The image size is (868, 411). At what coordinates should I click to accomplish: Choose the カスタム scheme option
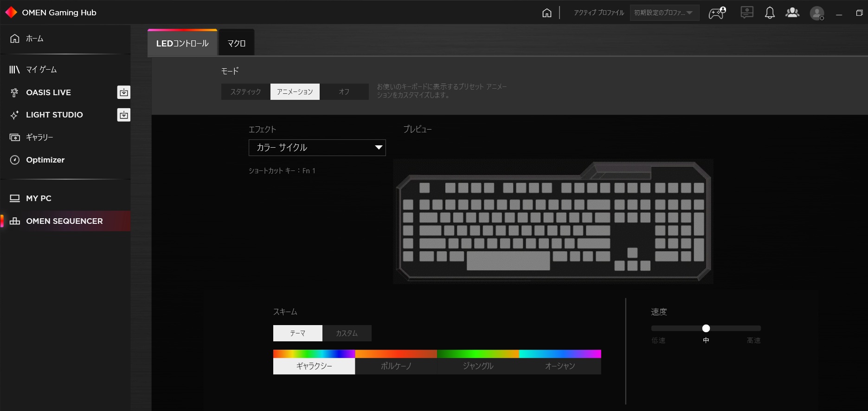pos(347,333)
